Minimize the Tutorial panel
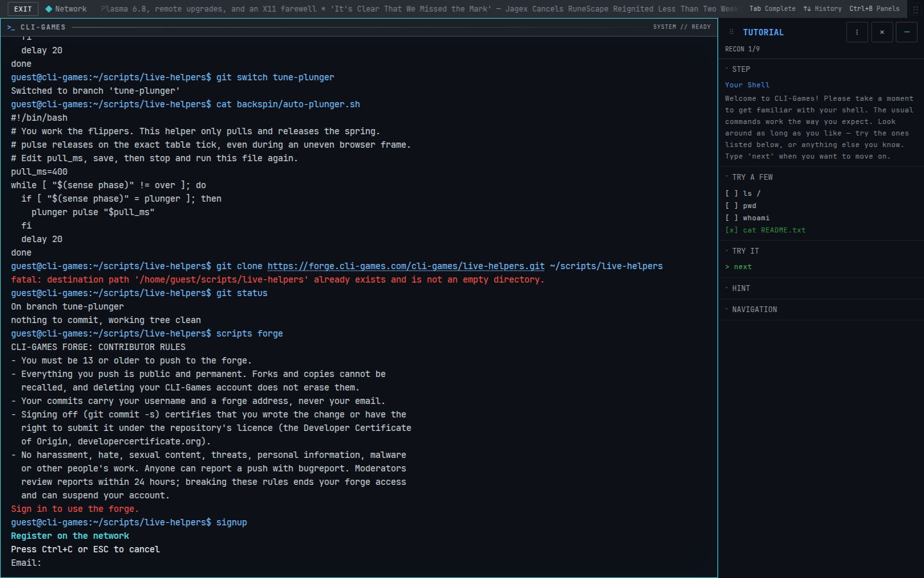 click(907, 32)
